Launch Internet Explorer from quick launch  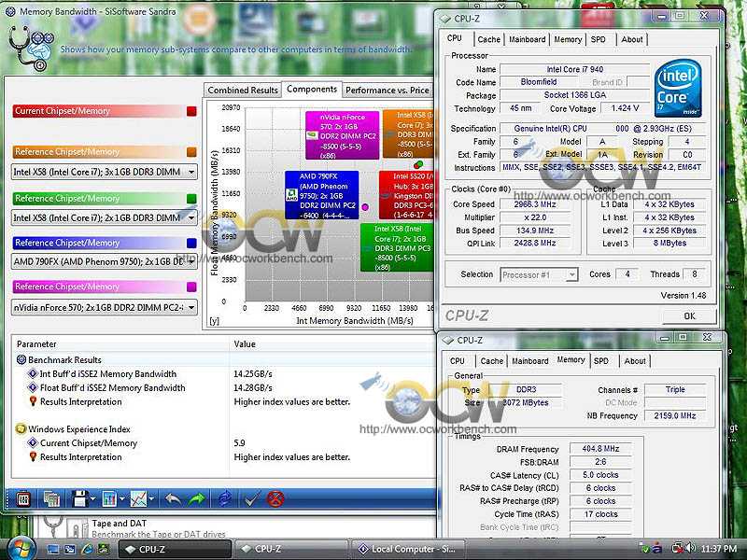(x=87, y=550)
